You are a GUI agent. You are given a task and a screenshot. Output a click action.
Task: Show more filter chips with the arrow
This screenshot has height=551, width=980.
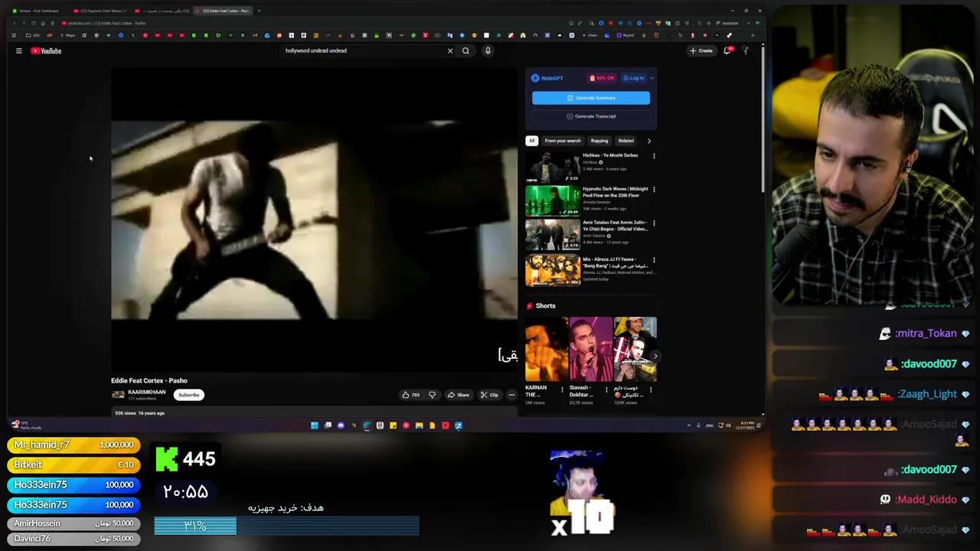649,141
